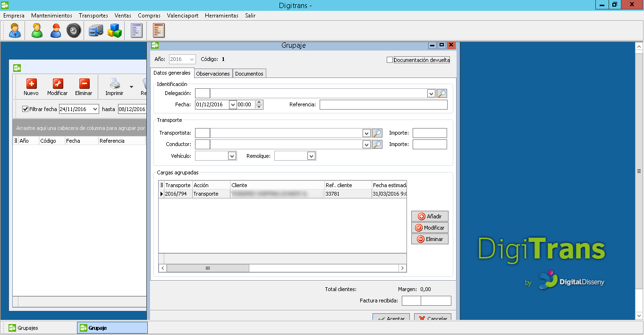Open the search magnifier for Transportista

(x=377, y=133)
